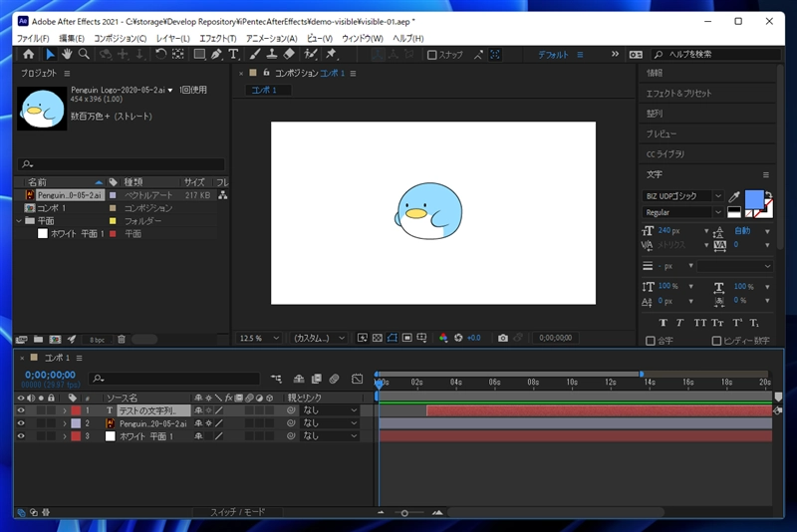This screenshot has width=797, height=532.
Task: Toggle transparency grid icon in viewer
Action: coord(378,338)
